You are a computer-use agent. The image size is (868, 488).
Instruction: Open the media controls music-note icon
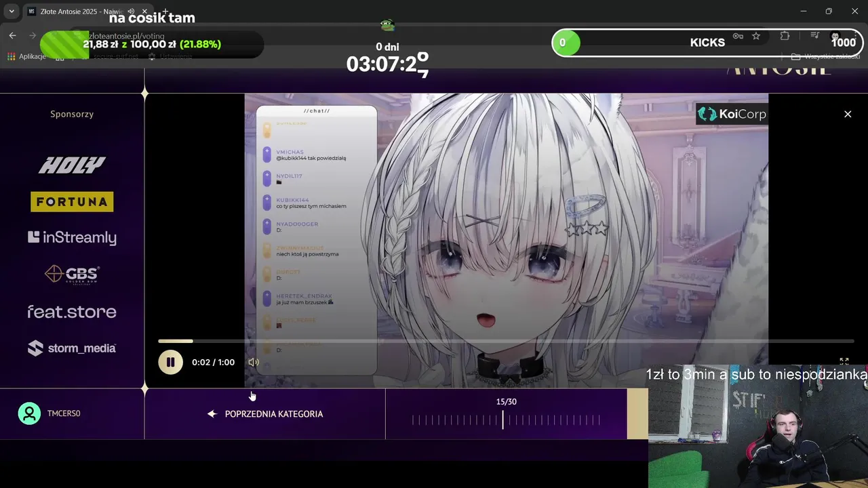click(816, 36)
